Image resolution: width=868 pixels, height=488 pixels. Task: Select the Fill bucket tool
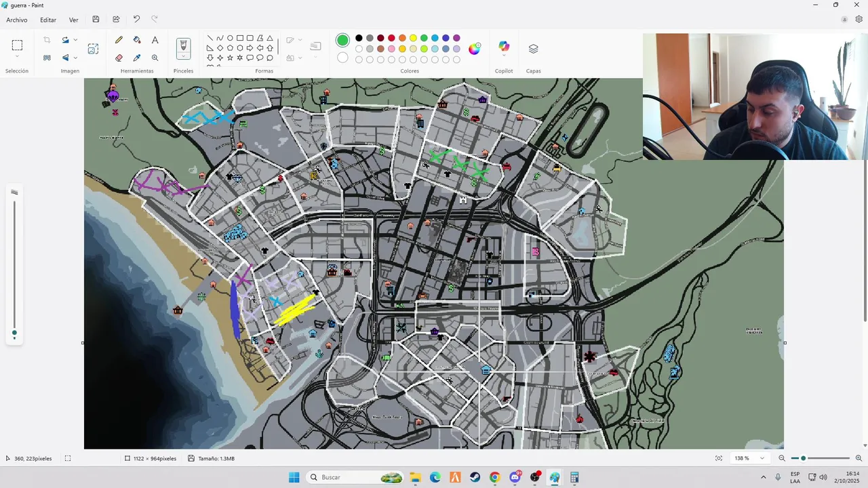(x=137, y=40)
